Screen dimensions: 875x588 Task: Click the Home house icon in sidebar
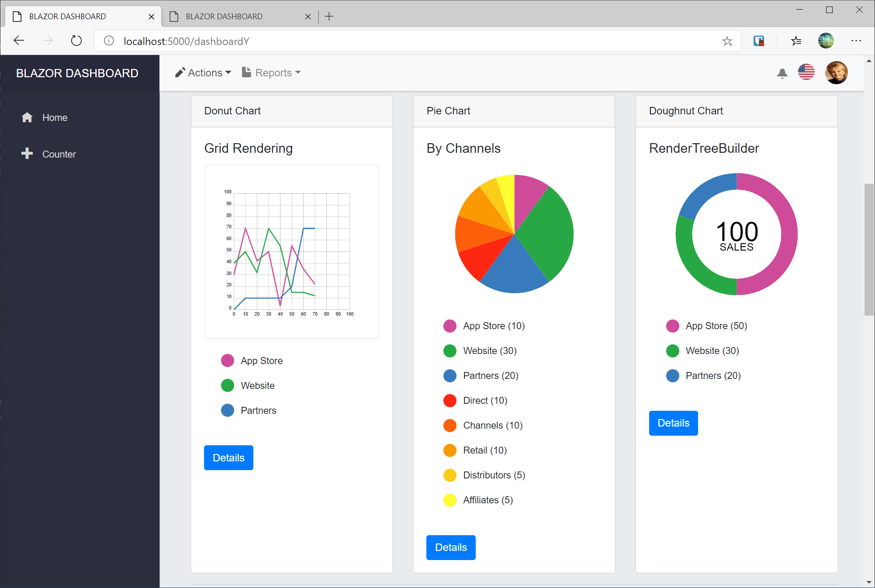click(x=27, y=117)
